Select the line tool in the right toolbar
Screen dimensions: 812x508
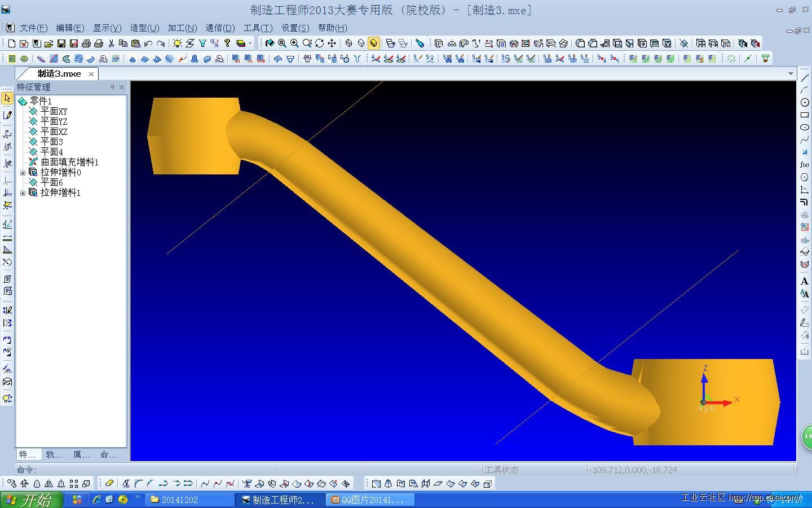pyautogui.click(x=805, y=77)
